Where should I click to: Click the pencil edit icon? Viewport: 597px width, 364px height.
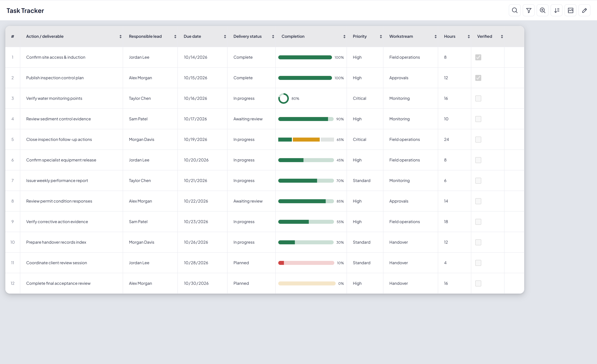pos(584,10)
